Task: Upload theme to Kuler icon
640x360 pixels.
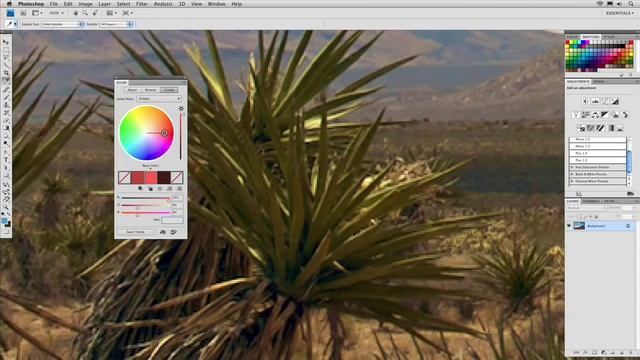Action: pyautogui.click(x=173, y=232)
